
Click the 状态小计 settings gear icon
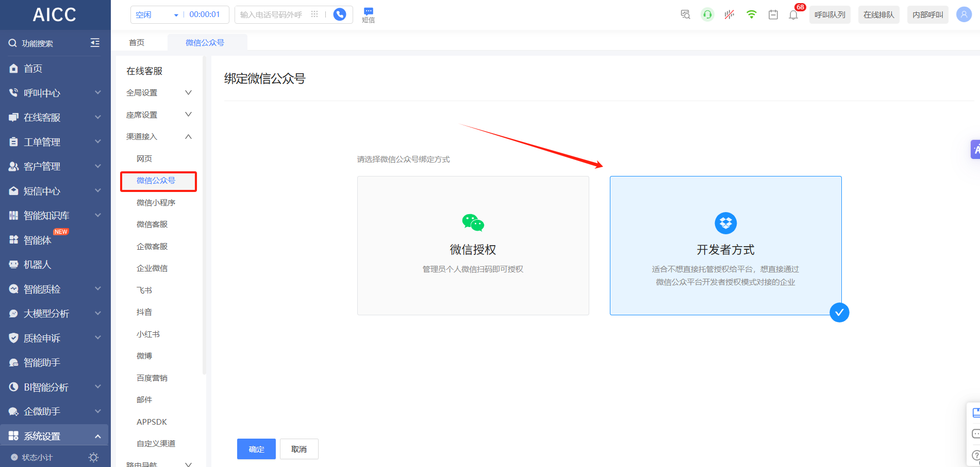(93, 457)
